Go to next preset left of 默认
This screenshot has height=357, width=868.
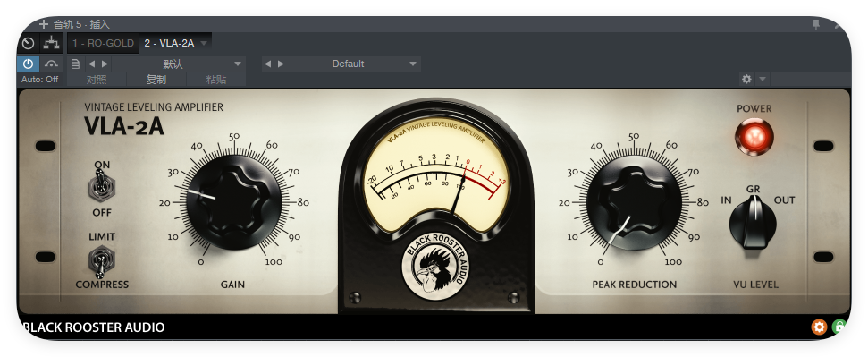105,64
